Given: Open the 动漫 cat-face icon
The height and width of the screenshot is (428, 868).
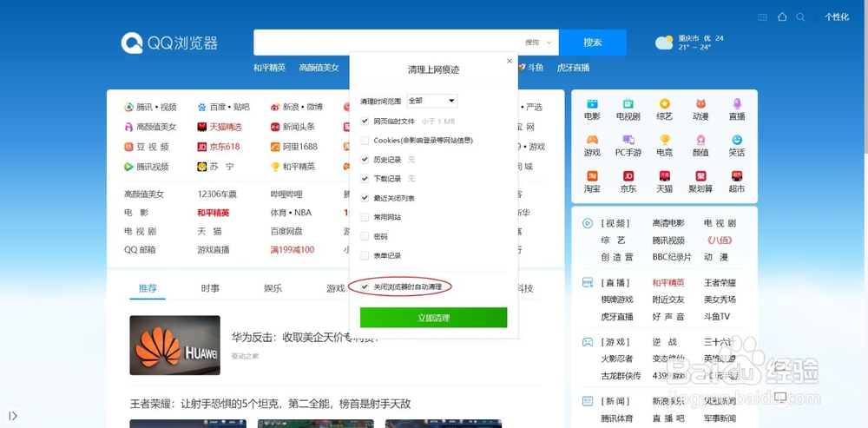Looking at the screenshot, I should click(700, 103).
